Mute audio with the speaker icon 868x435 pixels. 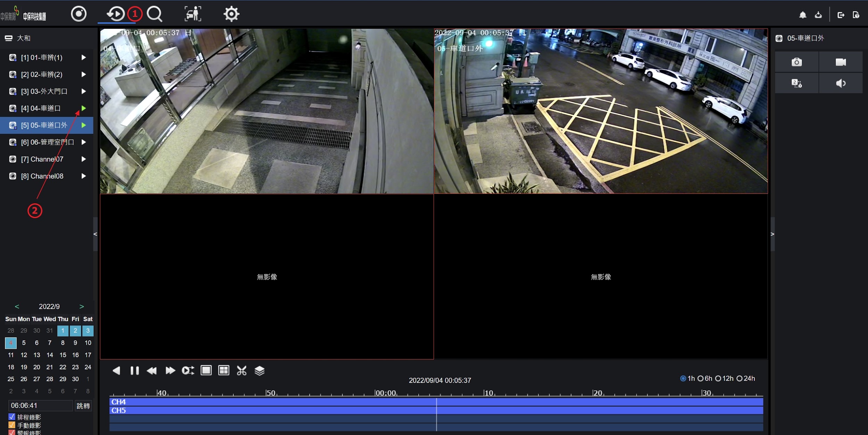(x=841, y=83)
